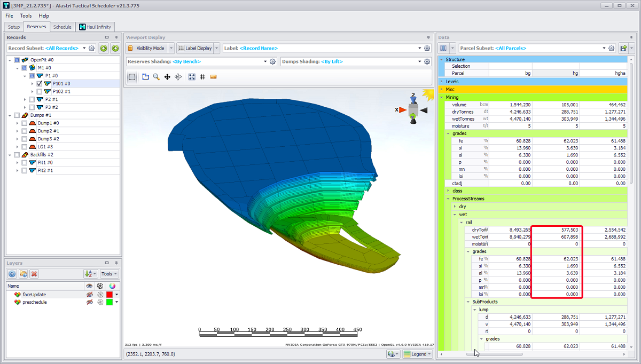This screenshot has width=641, height=364.
Task: Open the Tools menu
Action: pyautogui.click(x=26, y=16)
